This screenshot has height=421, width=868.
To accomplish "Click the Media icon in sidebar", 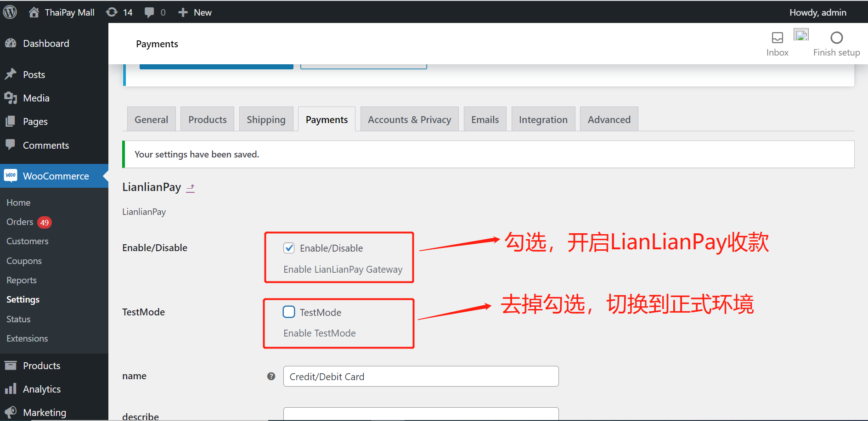I will coord(11,98).
